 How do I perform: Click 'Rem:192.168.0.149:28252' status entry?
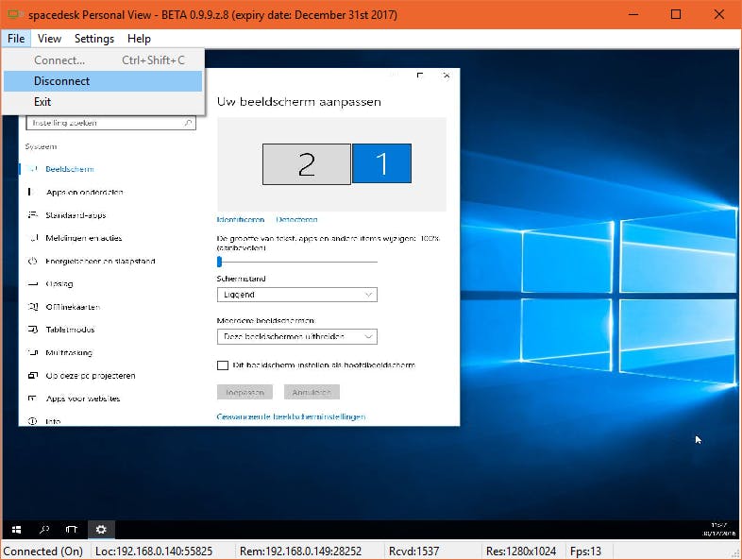click(300, 552)
